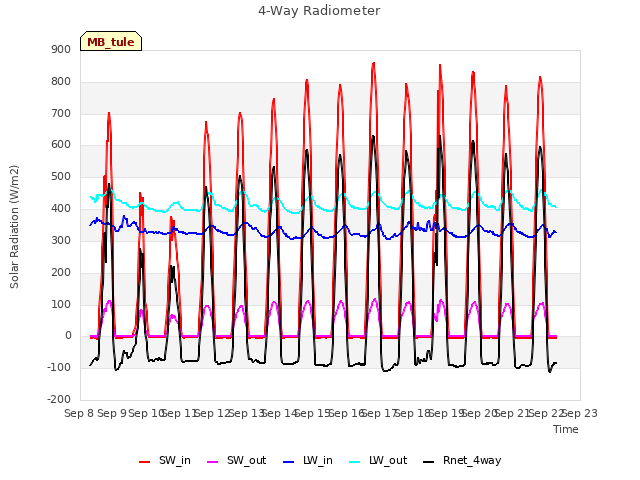Click the 200 y-axis tick label

pos(61,272)
